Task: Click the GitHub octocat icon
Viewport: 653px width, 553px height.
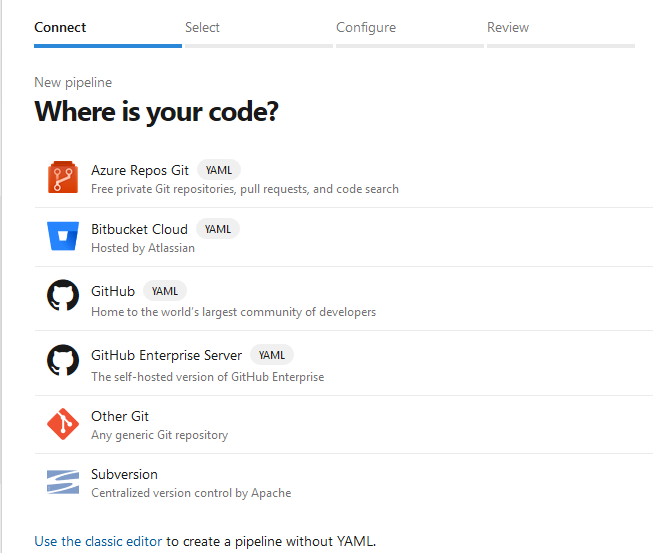Action: (62, 296)
